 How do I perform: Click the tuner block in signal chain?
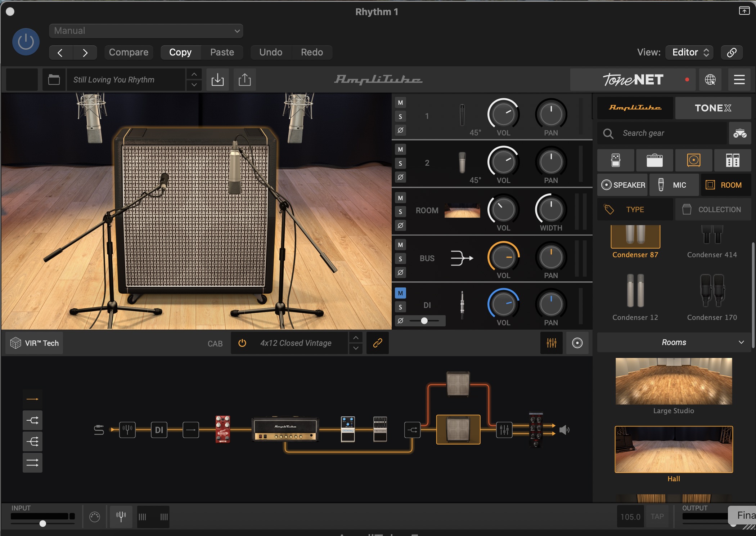click(127, 430)
